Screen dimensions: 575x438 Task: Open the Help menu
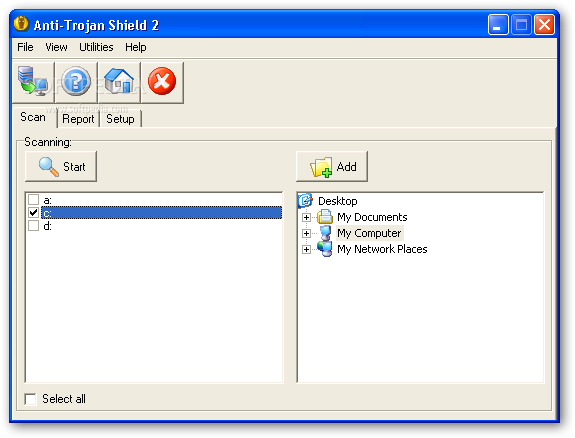[136, 47]
